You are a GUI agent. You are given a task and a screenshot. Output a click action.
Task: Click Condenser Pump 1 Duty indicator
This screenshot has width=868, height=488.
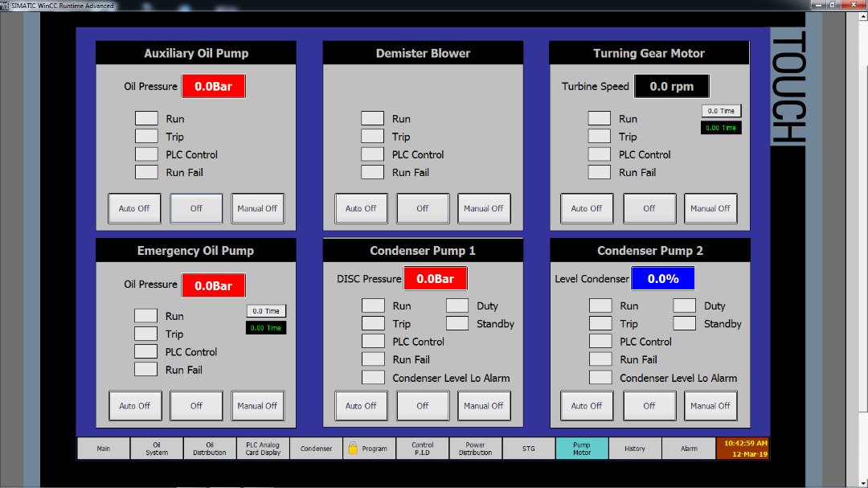point(457,306)
